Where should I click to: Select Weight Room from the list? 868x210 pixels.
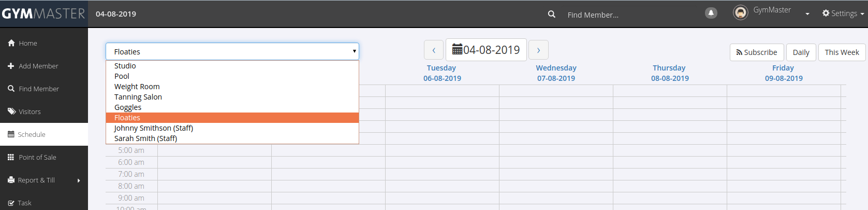tap(137, 87)
